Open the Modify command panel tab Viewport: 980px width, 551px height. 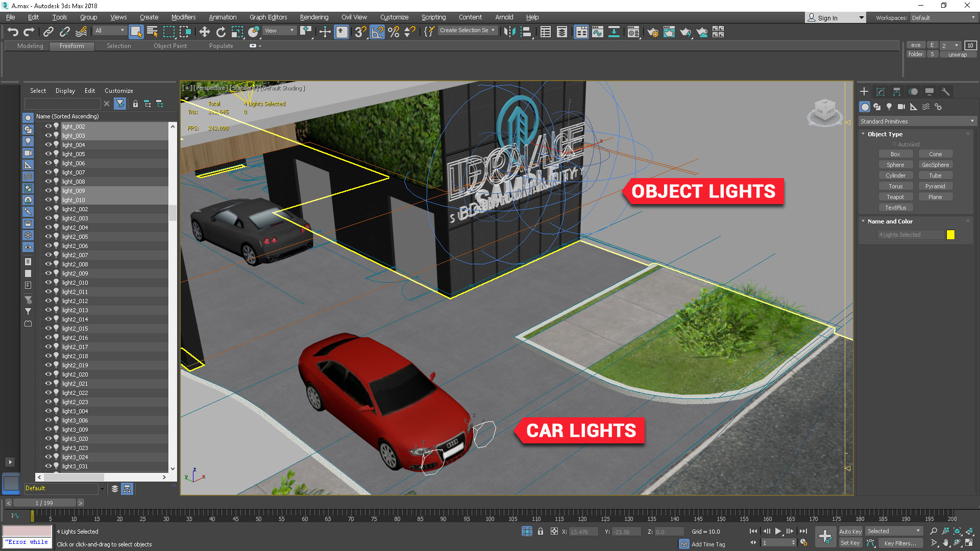point(880,92)
